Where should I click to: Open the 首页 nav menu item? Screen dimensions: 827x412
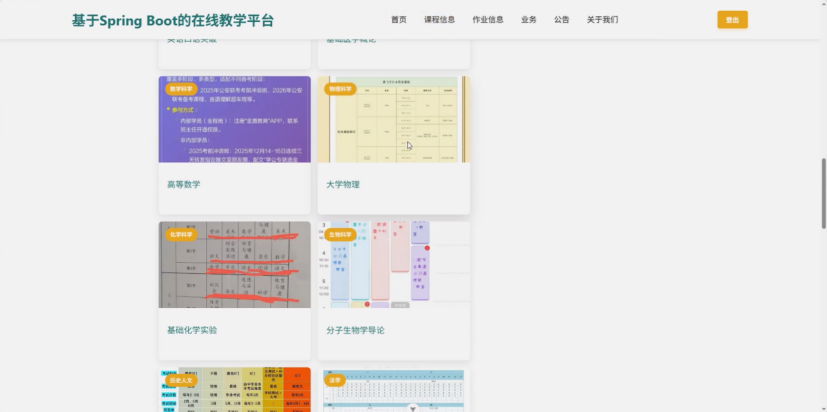[x=399, y=20]
